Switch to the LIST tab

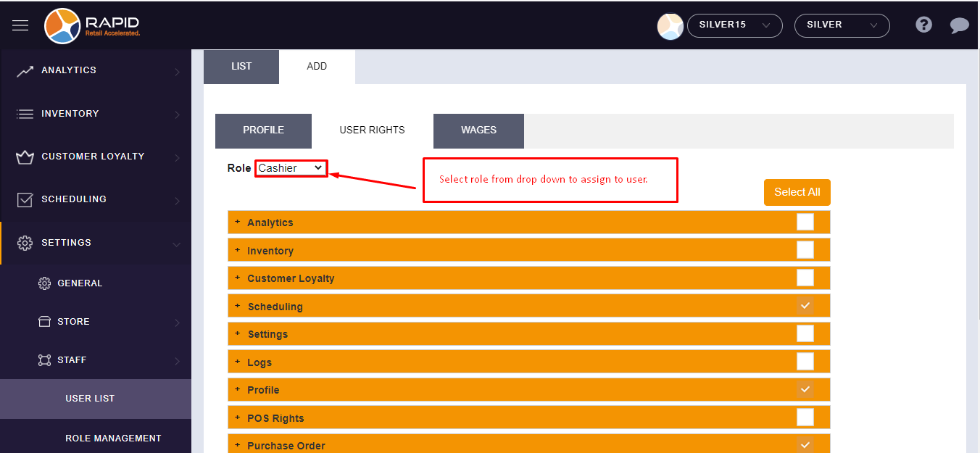tap(241, 67)
